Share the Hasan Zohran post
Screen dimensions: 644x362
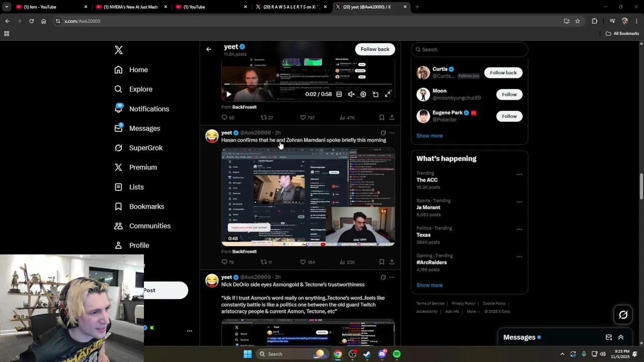[x=392, y=262]
